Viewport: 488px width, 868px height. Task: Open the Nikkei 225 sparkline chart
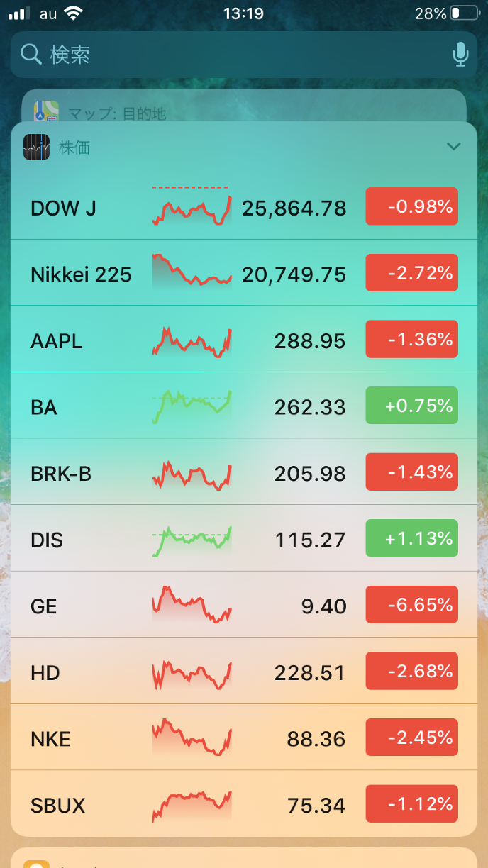(192, 272)
